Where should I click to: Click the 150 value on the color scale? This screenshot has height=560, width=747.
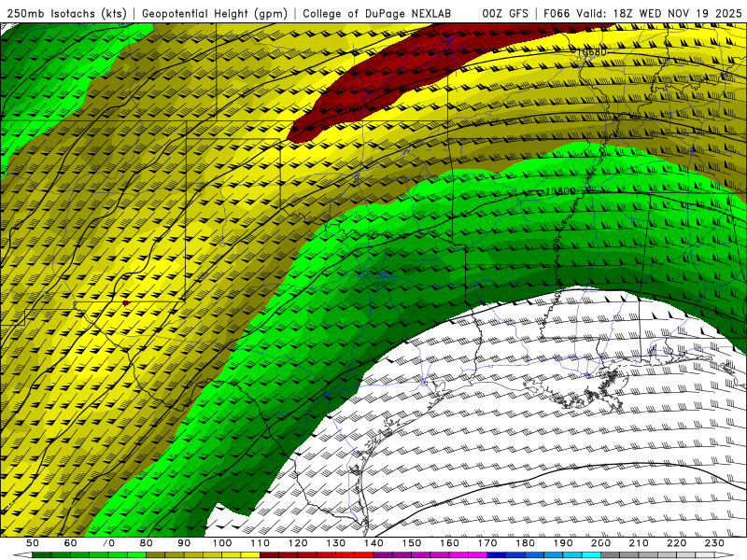(x=412, y=543)
